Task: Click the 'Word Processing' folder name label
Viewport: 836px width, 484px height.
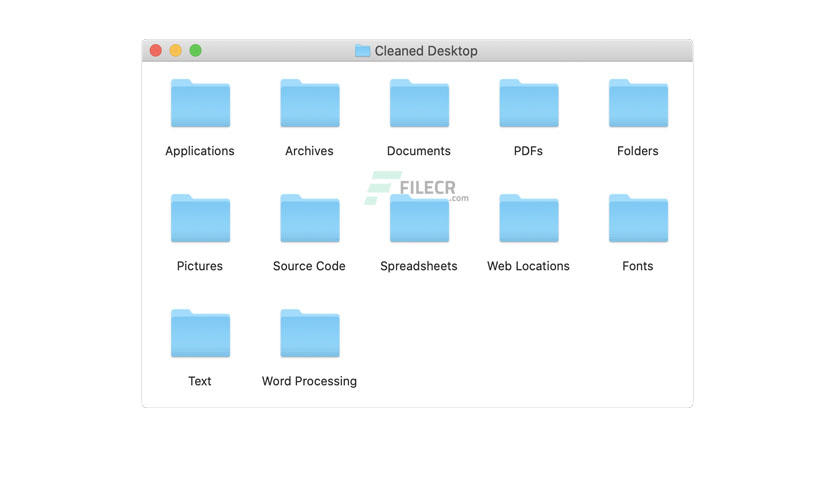Action: (x=309, y=382)
